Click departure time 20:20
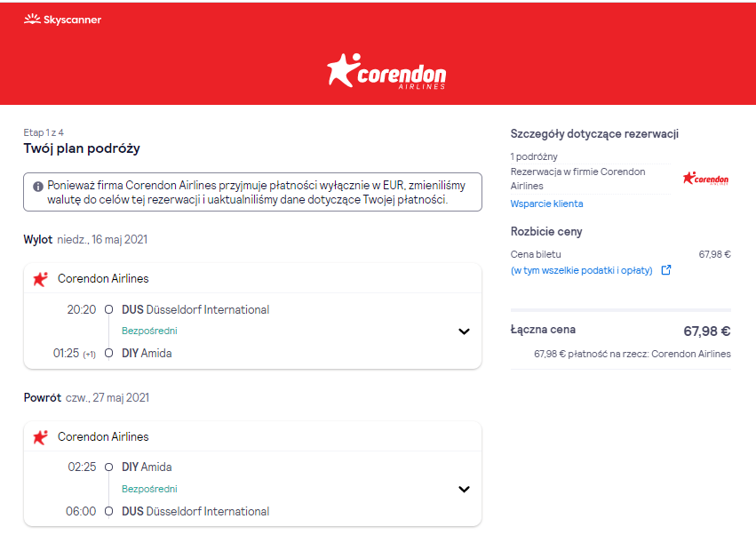Image resolution: width=756 pixels, height=535 pixels. (x=82, y=309)
